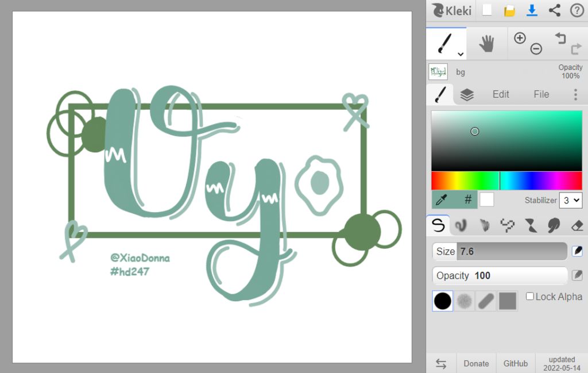Select the brush tool in the main toolbar
Viewport: 588px width, 373px height.
click(x=445, y=43)
